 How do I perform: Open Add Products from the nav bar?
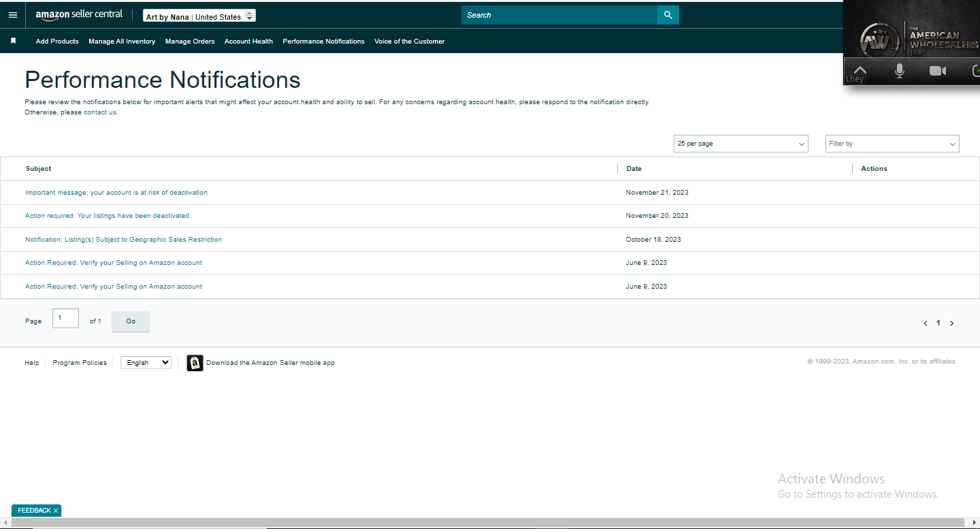[x=57, y=42]
